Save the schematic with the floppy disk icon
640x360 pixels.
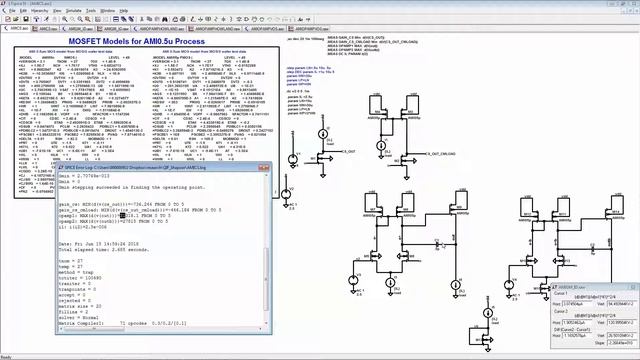(26, 19)
